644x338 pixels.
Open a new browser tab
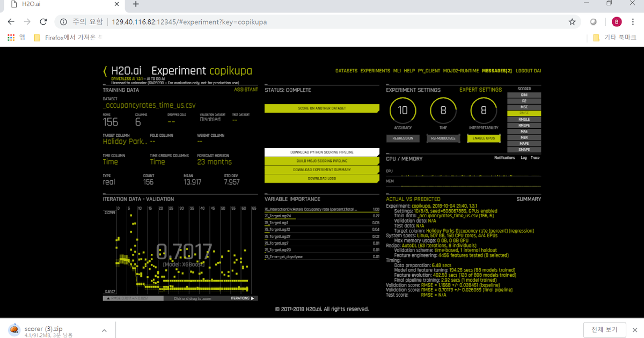[x=136, y=4]
